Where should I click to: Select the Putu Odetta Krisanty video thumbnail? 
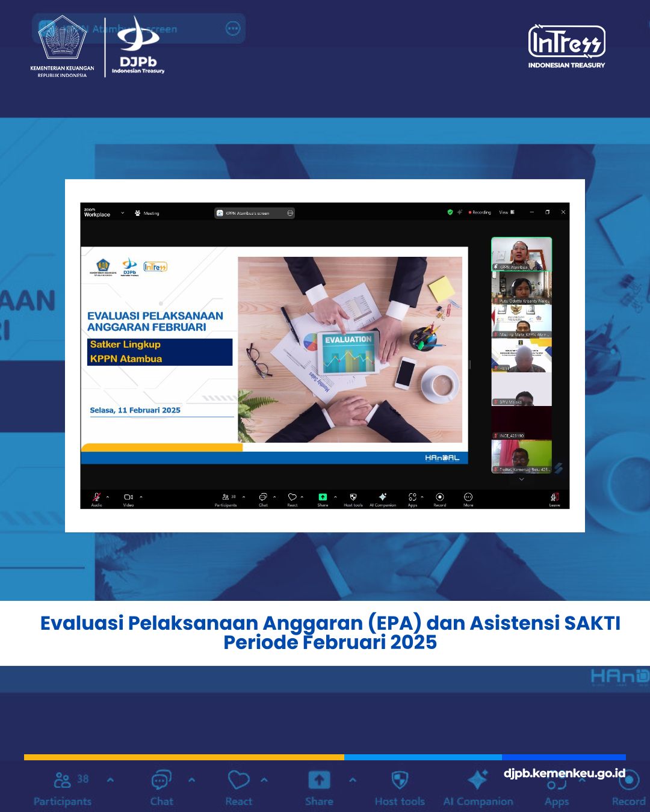pos(521,288)
